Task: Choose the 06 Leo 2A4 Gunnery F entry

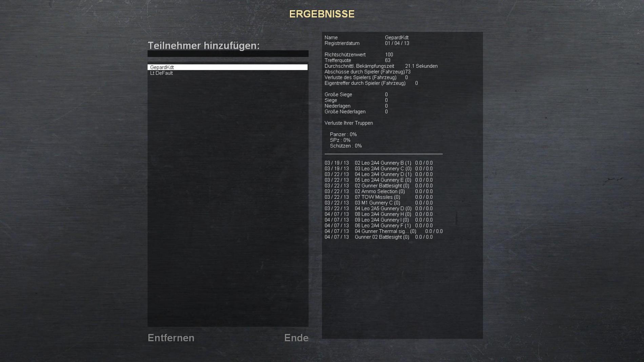Action: tap(383, 226)
